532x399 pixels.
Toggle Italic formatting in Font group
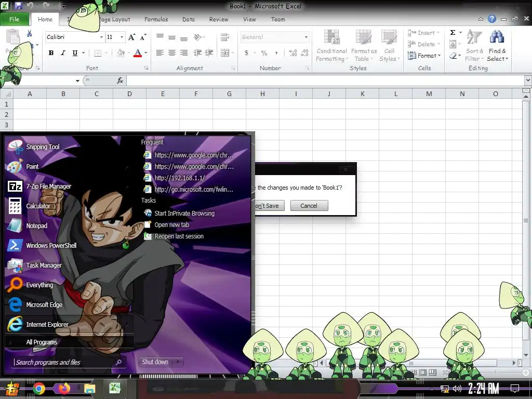pyautogui.click(x=63, y=53)
